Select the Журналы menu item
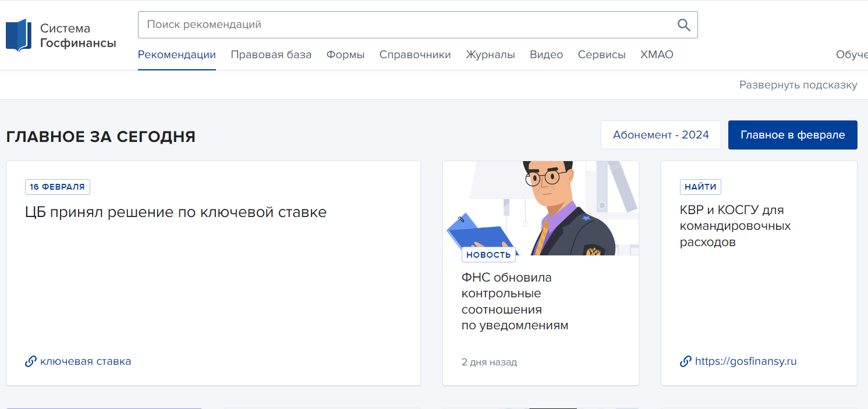868x409 pixels. coord(490,55)
